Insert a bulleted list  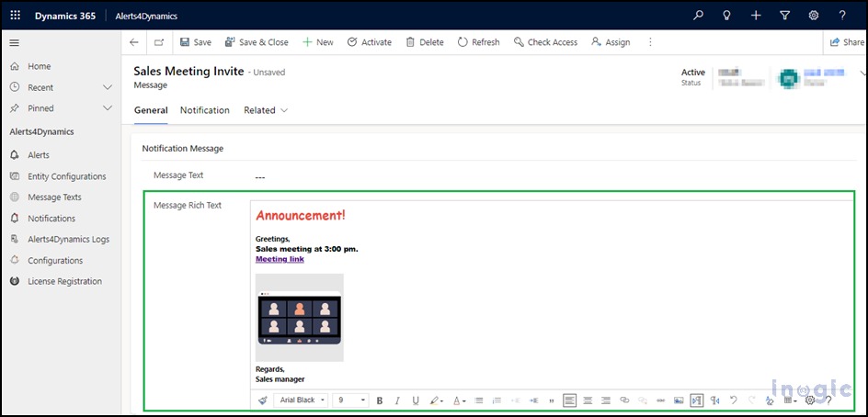coord(479,400)
